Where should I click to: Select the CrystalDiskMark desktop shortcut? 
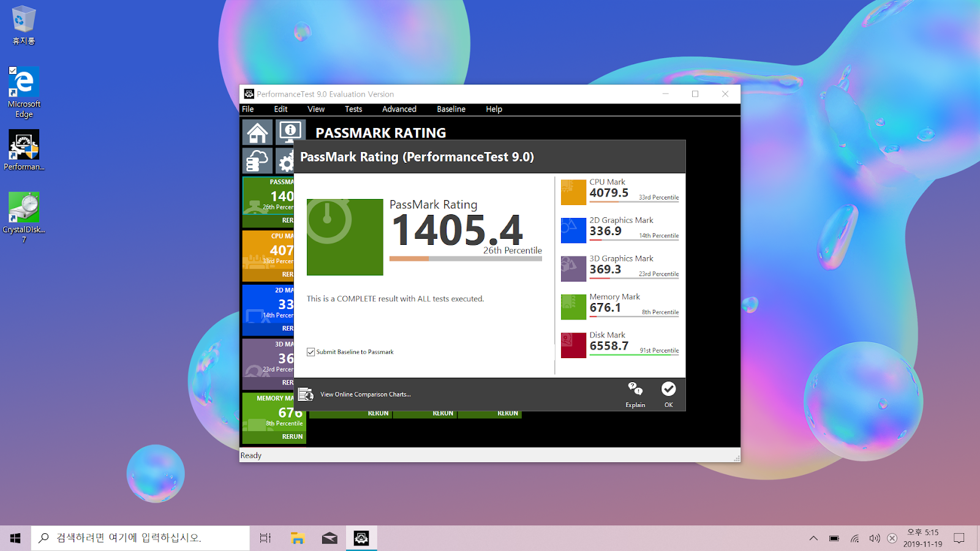(x=24, y=218)
